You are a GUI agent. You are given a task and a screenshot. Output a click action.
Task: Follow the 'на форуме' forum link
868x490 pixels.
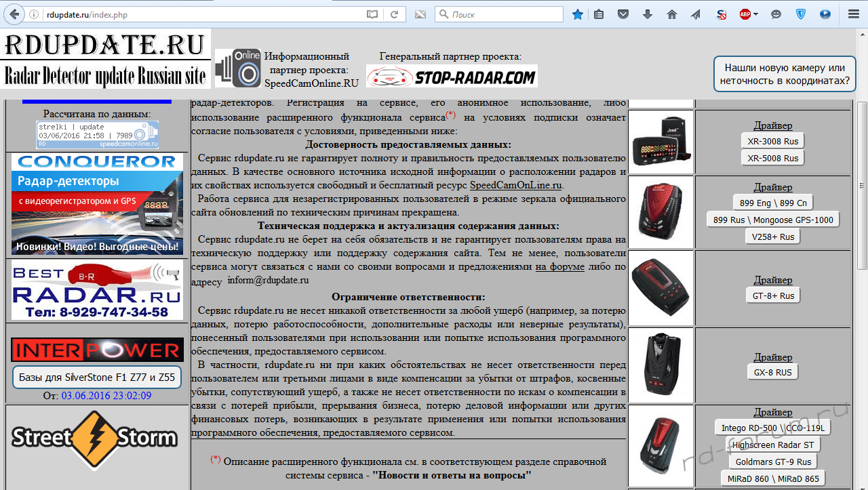(559, 266)
